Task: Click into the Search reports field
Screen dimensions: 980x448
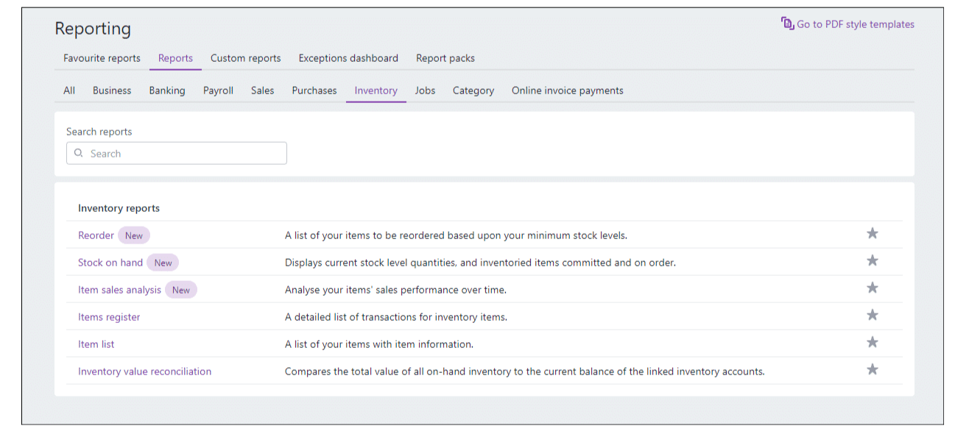Action: [177, 153]
